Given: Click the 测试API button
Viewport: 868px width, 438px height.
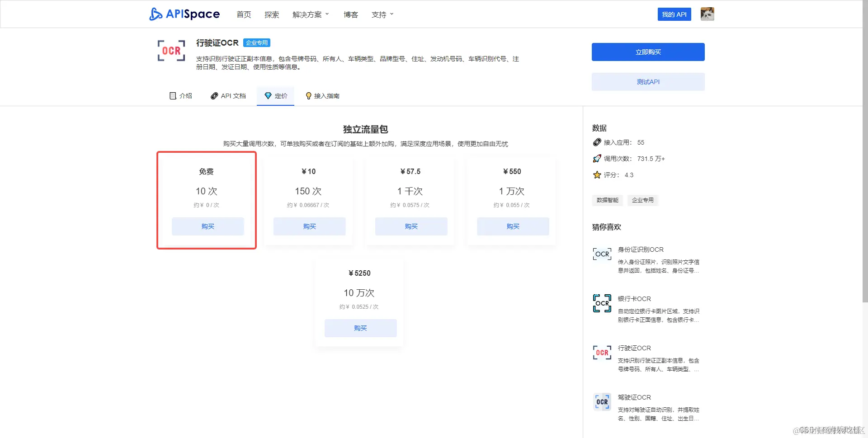Looking at the screenshot, I should point(648,82).
